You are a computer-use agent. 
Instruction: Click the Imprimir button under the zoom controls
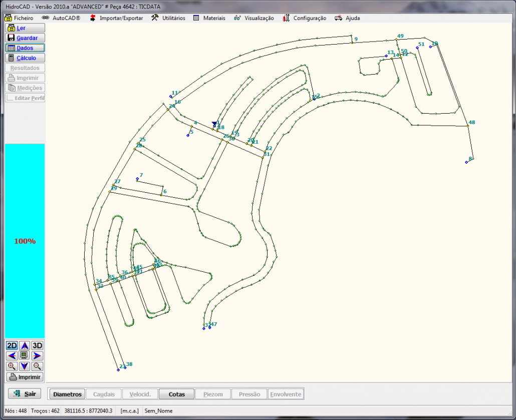tap(25, 377)
